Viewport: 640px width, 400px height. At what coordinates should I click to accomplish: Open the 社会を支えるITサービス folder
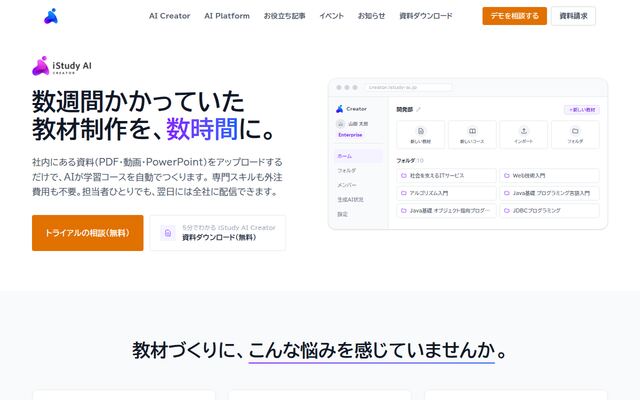coord(447,176)
